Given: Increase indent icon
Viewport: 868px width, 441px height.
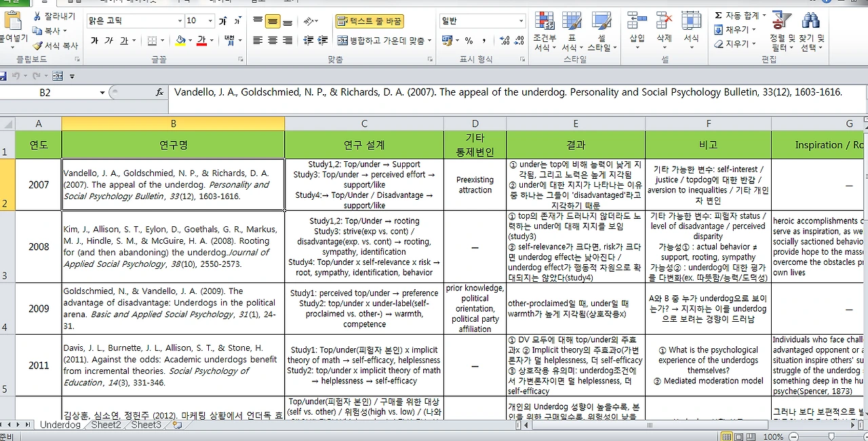Looking at the screenshot, I should (x=324, y=41).
